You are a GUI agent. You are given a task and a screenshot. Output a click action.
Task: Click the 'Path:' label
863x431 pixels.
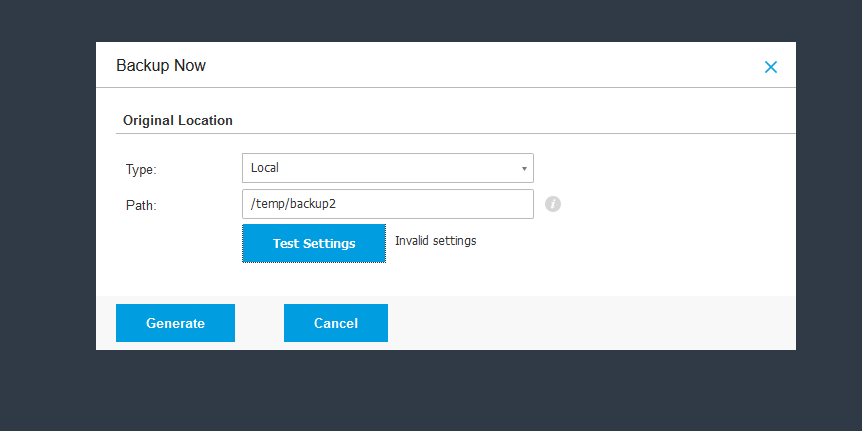tap(141, 206)
